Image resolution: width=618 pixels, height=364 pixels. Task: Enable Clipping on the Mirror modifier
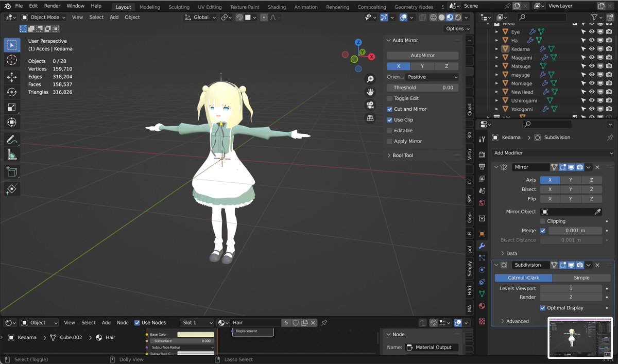tap(543, 221)
